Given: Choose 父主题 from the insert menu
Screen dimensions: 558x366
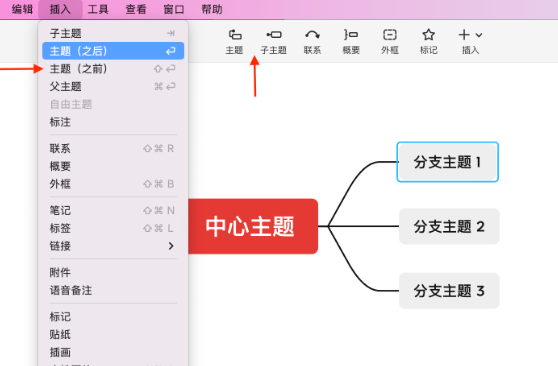Looking at the screenshot, I should click(x=113, y=87).
